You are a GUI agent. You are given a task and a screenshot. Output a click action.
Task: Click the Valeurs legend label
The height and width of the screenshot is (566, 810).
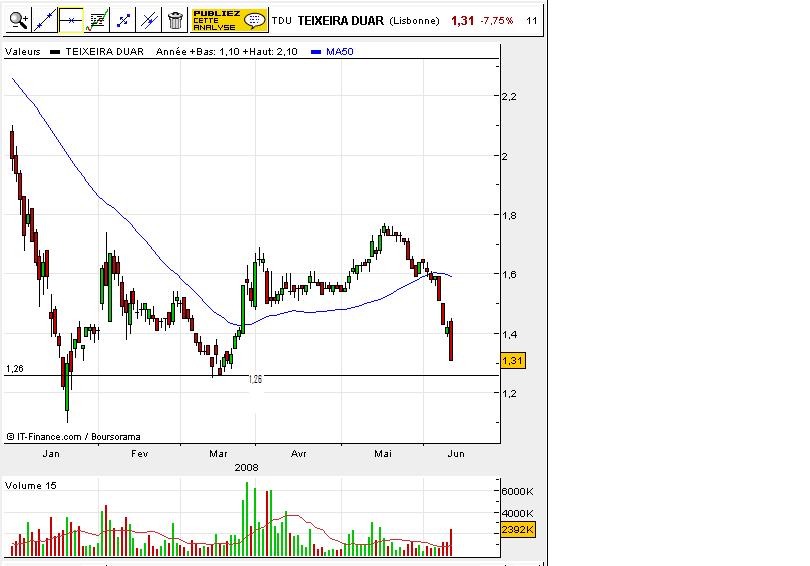[x=23, y=52]
